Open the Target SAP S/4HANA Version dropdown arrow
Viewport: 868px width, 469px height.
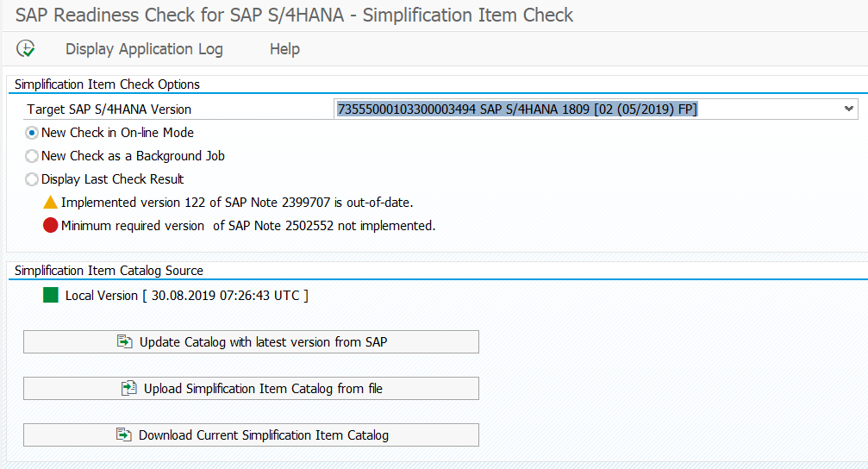849,109
